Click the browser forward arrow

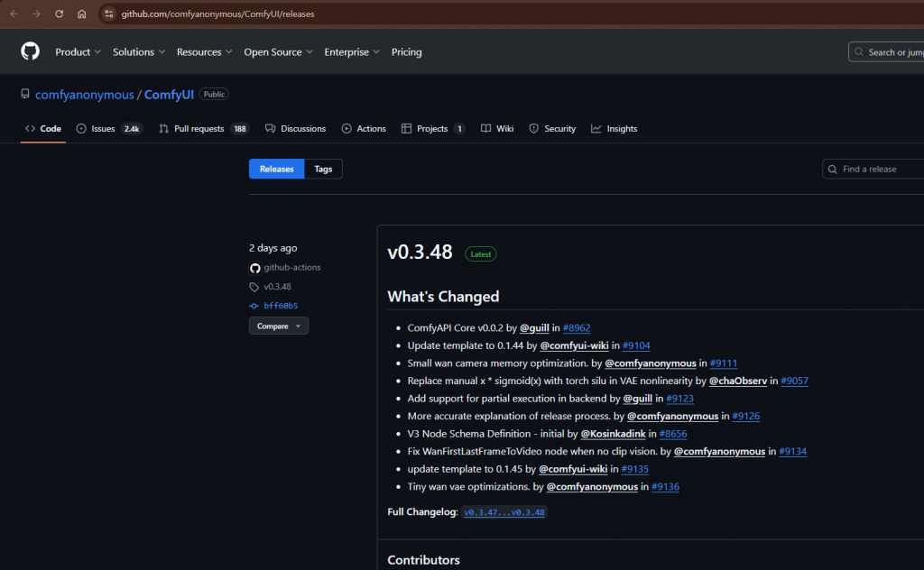36,14
